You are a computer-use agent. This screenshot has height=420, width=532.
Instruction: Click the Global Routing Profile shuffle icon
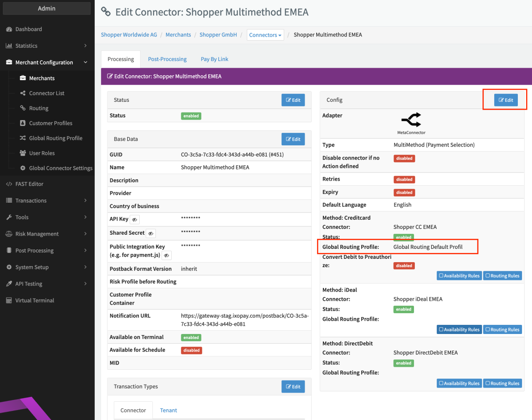(x=23, y=138)
